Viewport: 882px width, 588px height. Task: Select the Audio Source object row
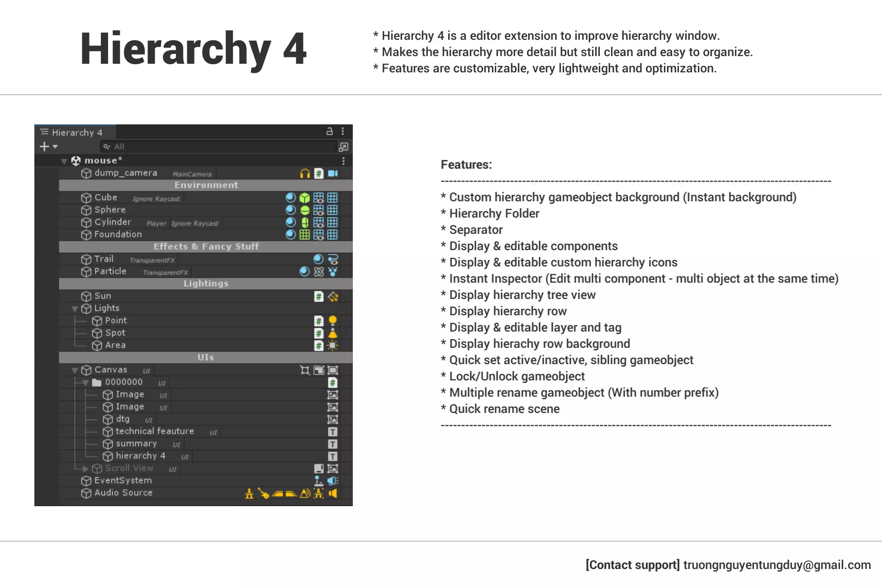tap(206, 493)
